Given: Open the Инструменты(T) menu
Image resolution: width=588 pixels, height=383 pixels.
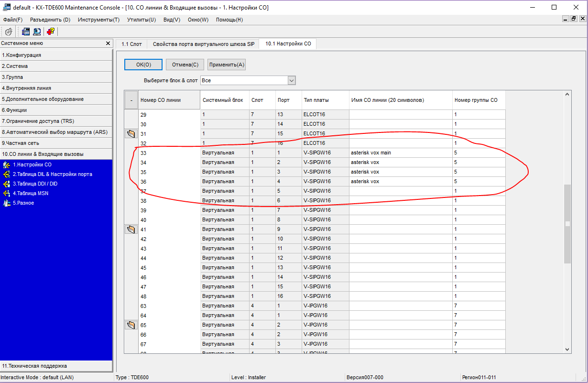Looking at the screenshot, I should click(98, 20).
